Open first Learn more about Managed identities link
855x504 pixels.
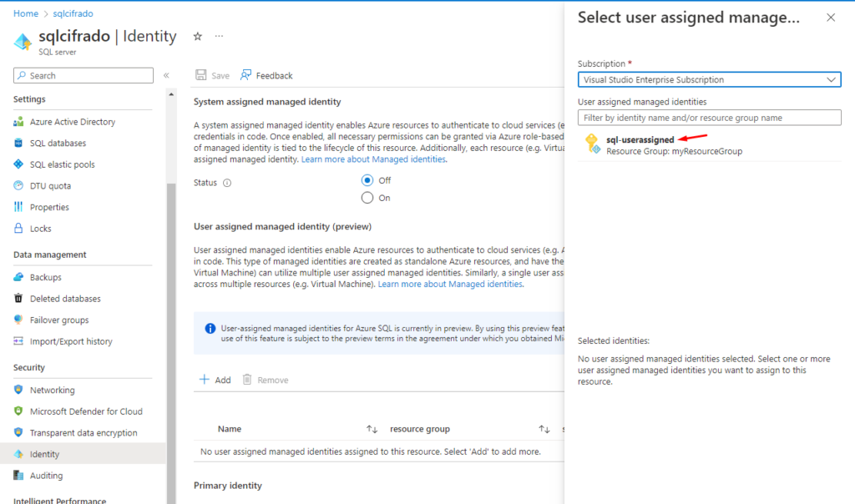point(373,159)
